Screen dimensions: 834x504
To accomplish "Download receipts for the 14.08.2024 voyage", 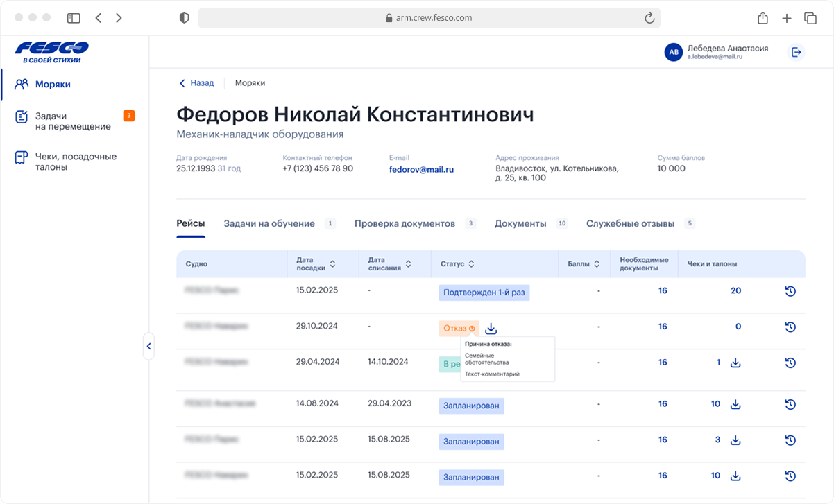I will tap(736, 404).
